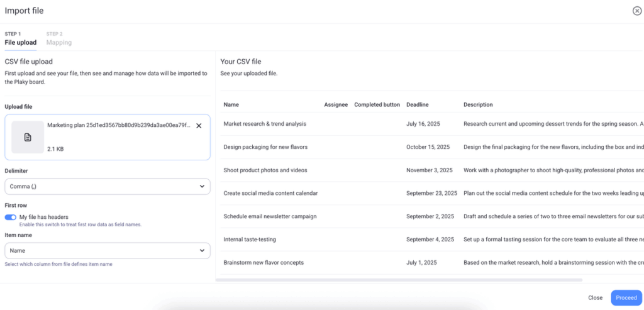Image resolution: width=644 pixels, height=310 pixels.
Task: Open the Item name dropdown showing Name
Action: (x=108, y=250)
